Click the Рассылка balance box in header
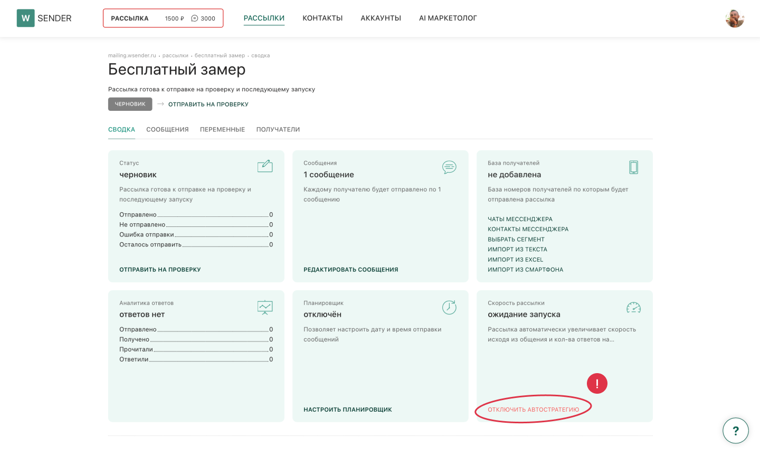The image size is (760, 456). click(163, 18)
